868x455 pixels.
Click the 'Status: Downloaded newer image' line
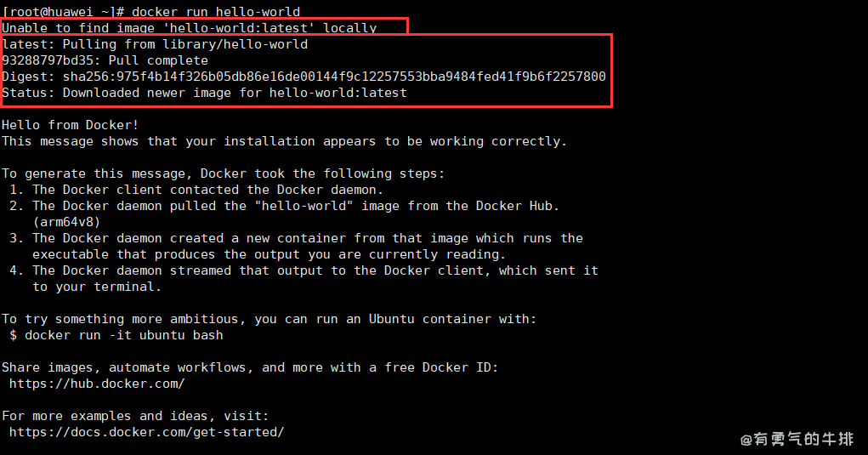point(204,93)
